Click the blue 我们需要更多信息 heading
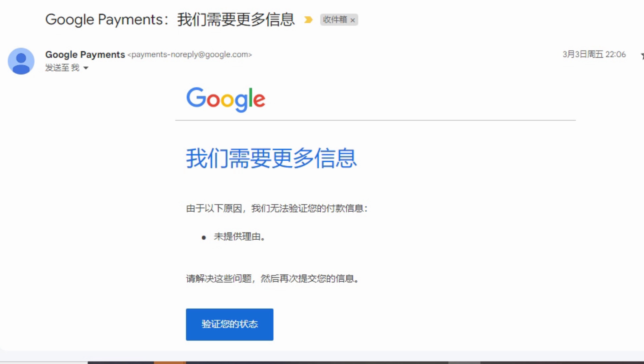644x364 pixels. click(x=271, y=158)
